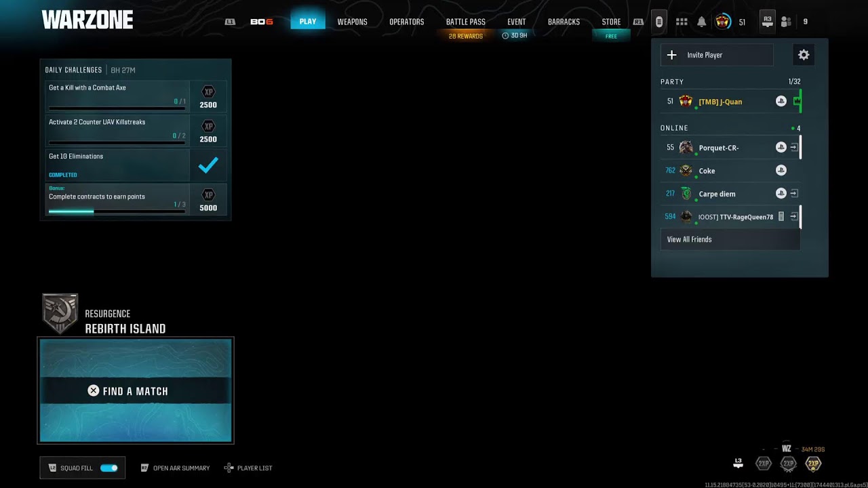This screenshot has height=488, width=868.
Task: Open the Battle Pass tab
Action: pyautogui.click(x=466, y=22)
